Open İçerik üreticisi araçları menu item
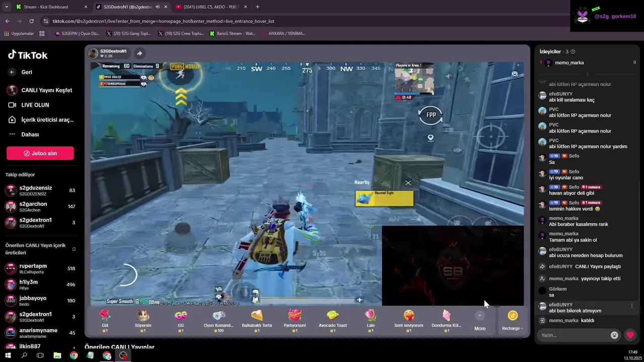This screenshot has width=644, height=362. tap(40, 120)
